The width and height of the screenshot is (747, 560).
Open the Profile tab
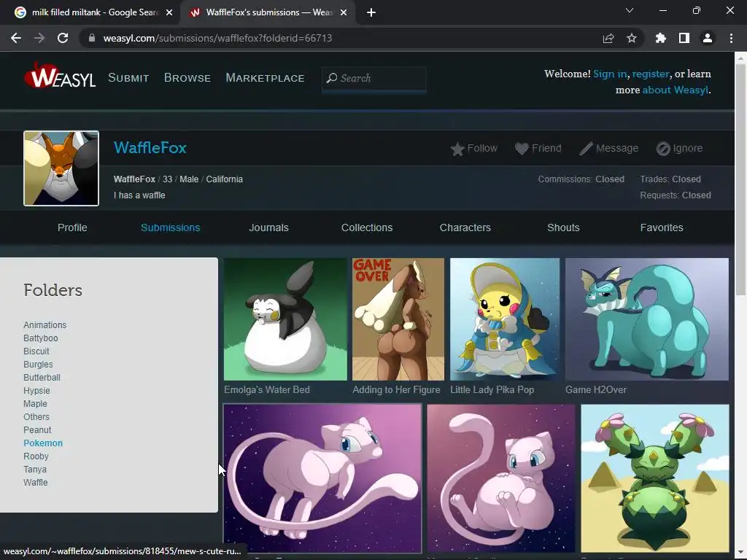click(x=72, y=227)
